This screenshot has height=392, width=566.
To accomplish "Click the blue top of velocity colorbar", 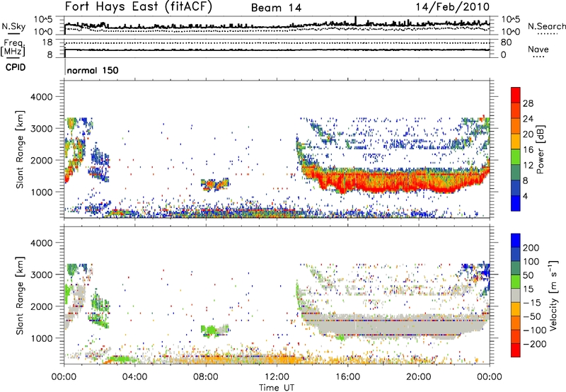I will click(516, 241).
